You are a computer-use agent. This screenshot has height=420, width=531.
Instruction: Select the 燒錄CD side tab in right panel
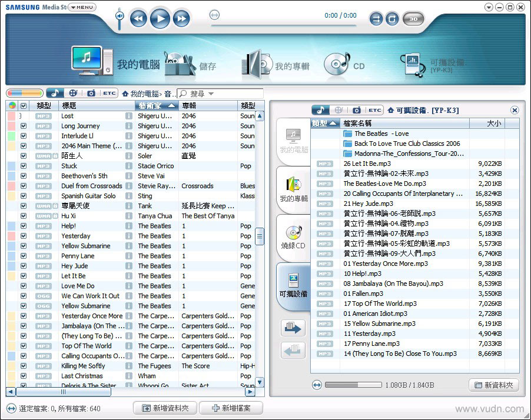click(x=294, y=238)
